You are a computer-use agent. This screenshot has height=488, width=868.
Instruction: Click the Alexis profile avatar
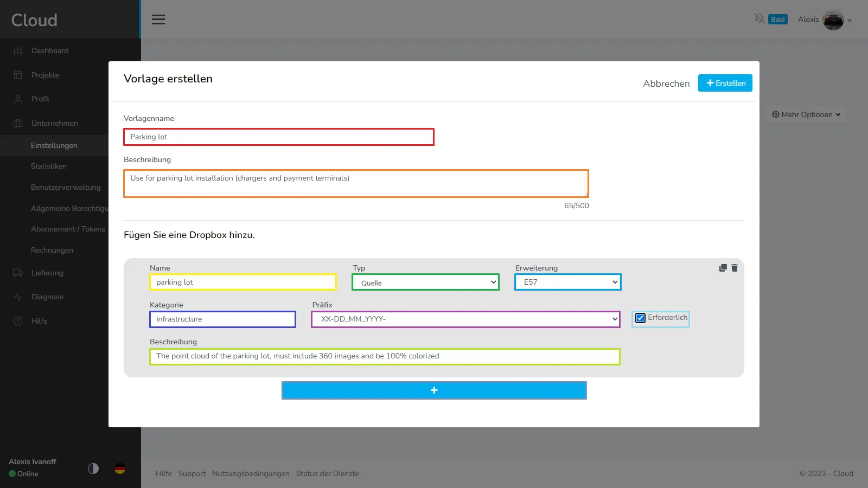pos(833,20)
